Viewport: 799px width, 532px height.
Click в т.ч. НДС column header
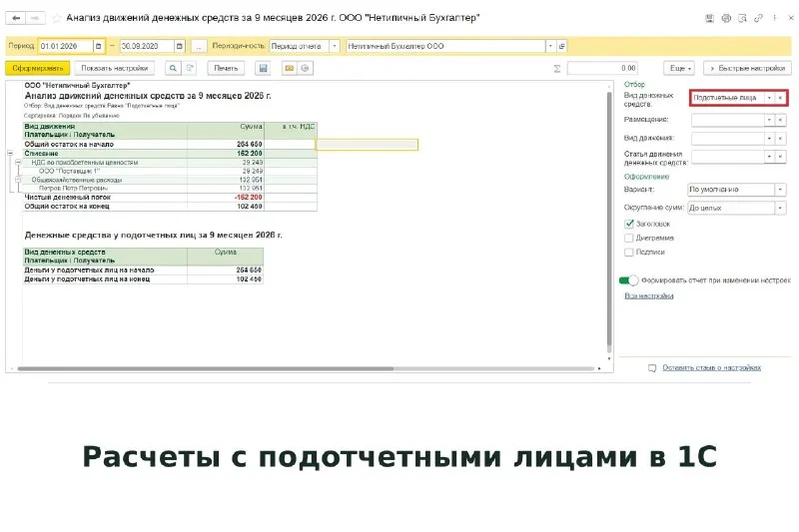pos(291,131)
